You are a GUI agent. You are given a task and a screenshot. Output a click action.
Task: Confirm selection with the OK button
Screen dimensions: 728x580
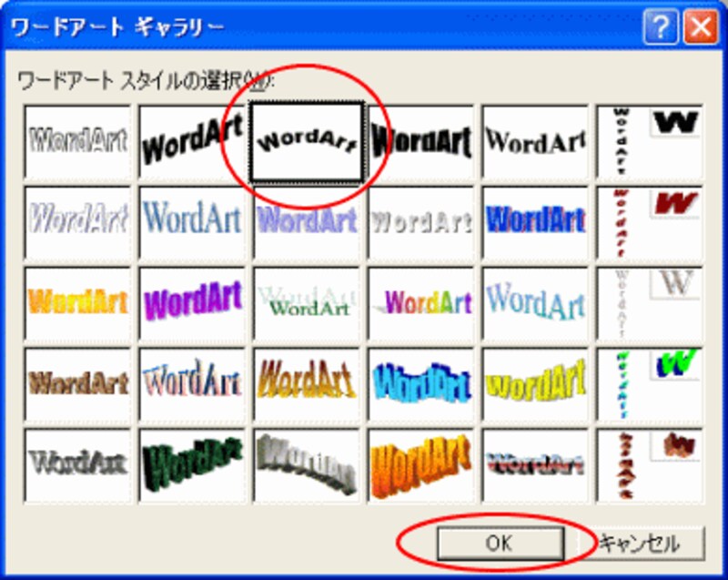[500, 543]
